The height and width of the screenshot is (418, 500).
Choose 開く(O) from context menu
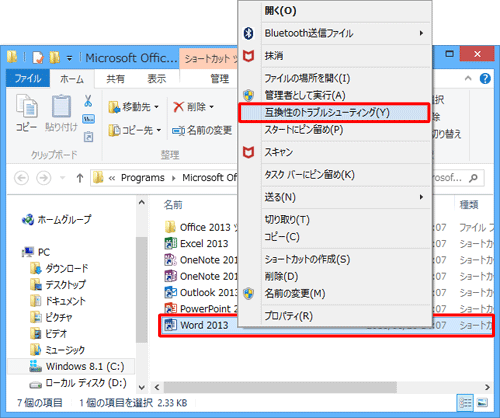[335, 11]
